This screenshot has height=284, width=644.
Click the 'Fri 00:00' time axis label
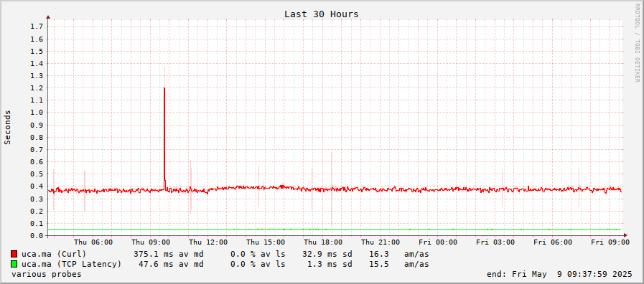438,242
